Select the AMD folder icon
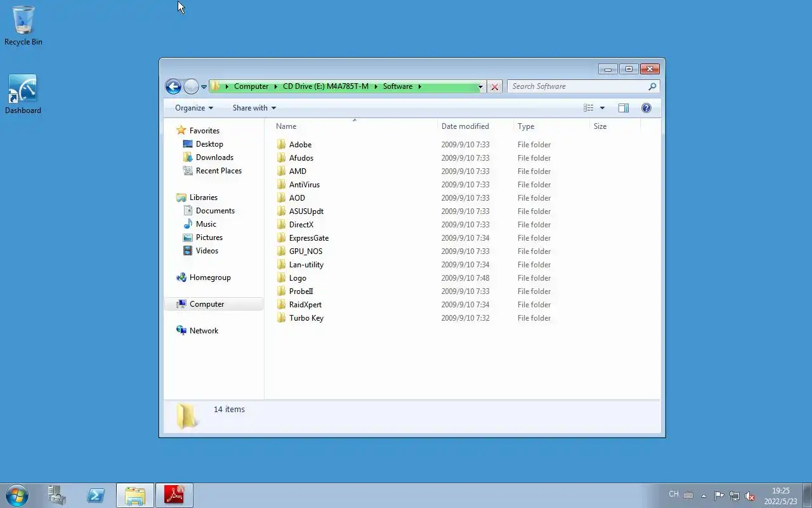 point(282,171)
